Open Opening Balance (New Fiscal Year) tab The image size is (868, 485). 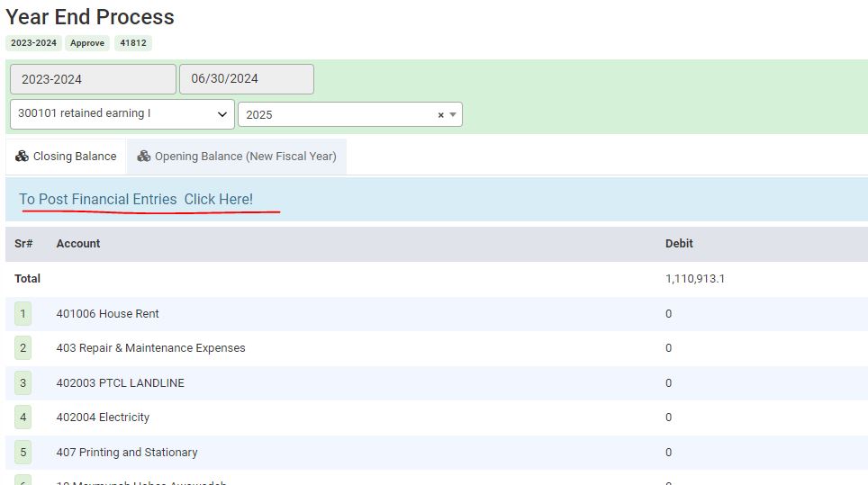coord(245,157)
